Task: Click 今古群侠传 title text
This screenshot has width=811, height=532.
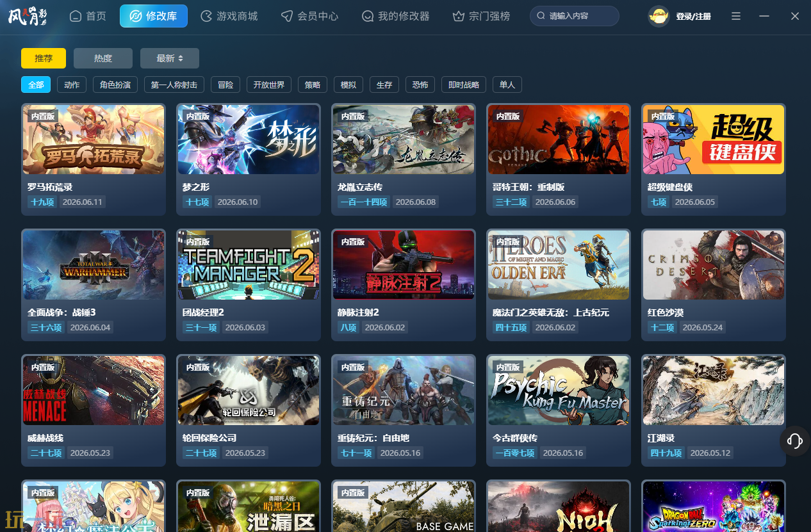Action: click(x=515, y=438)
